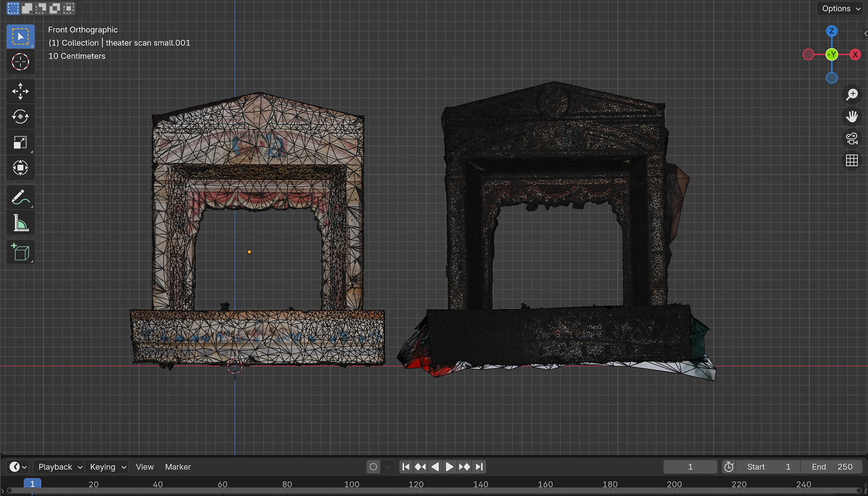The height and width of the screenshot is (496, 868).
Task: Activate the Move tool
Action: point(20,91)
